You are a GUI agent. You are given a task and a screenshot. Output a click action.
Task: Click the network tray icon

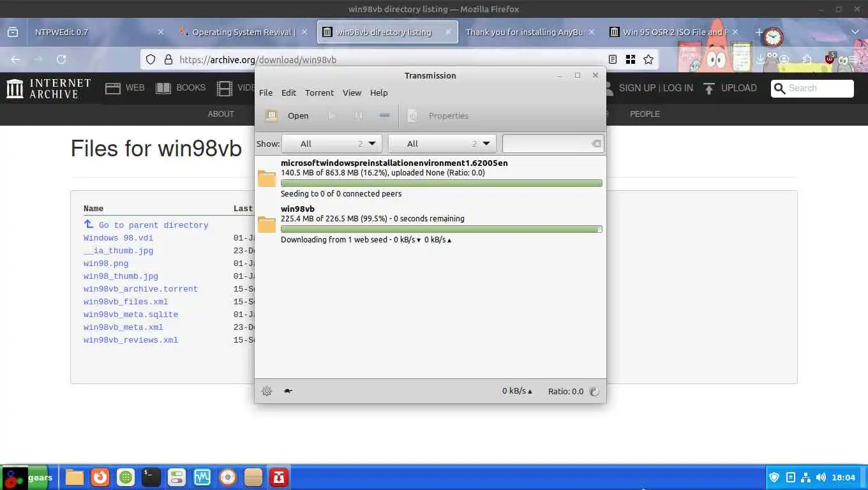[x=805, y=477]
